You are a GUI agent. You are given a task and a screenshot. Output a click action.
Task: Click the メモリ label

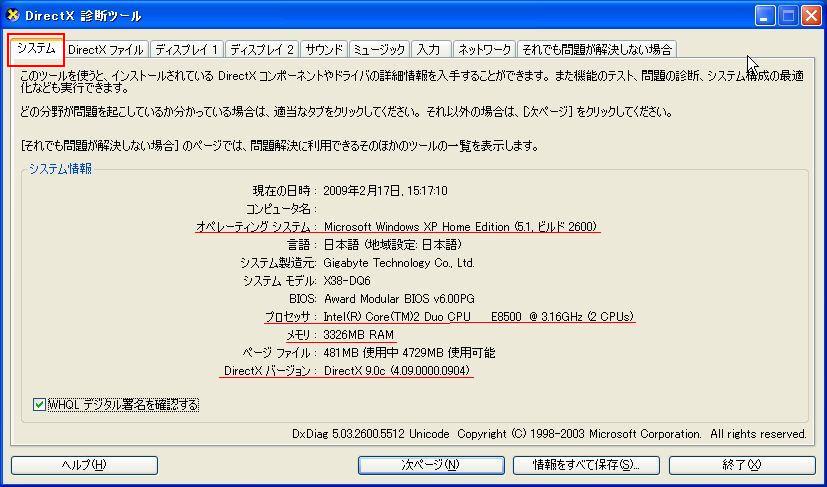tap(301, 335)
